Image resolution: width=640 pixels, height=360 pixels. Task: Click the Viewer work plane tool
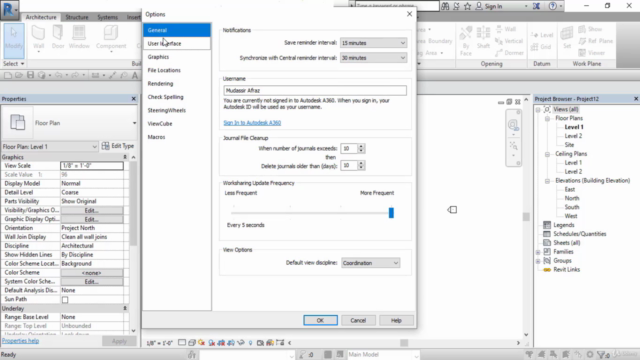click(591, 53)
